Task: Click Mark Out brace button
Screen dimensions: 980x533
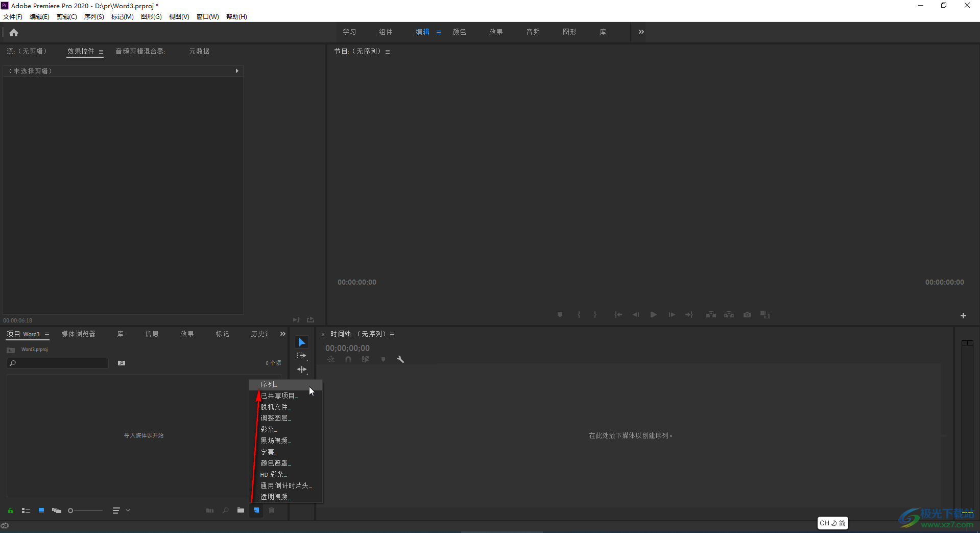Action: (595, 315)
